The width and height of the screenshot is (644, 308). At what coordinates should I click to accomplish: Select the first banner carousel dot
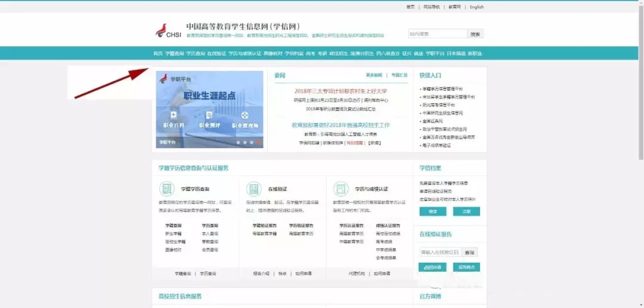pos(237,143)
